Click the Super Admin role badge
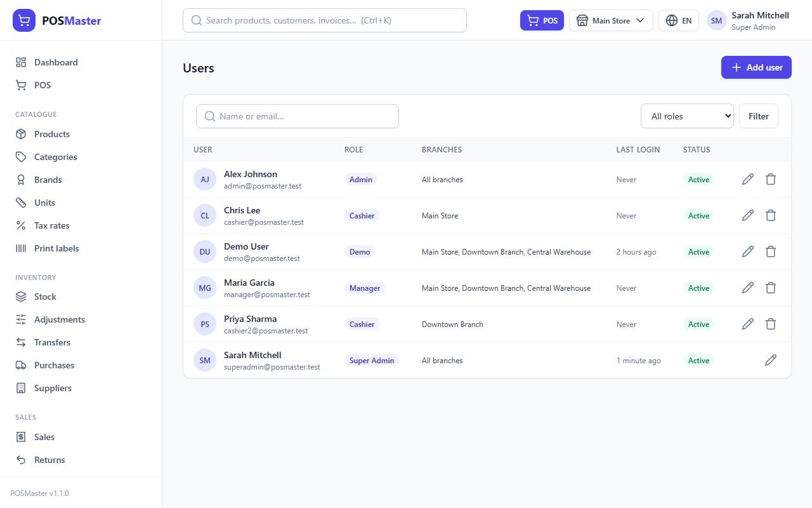 click(372, 360)
